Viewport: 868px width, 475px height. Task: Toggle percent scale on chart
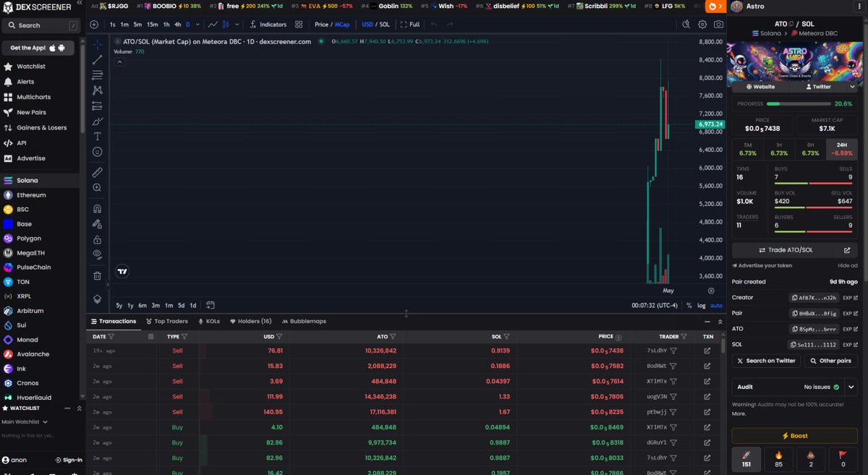click(x=689, y=305)
